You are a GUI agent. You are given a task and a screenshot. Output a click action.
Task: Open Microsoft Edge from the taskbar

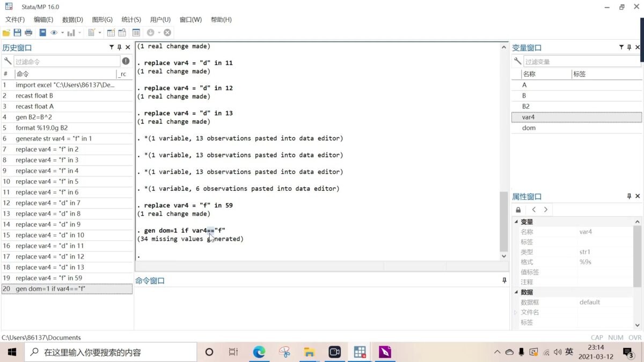click(259, 352)
